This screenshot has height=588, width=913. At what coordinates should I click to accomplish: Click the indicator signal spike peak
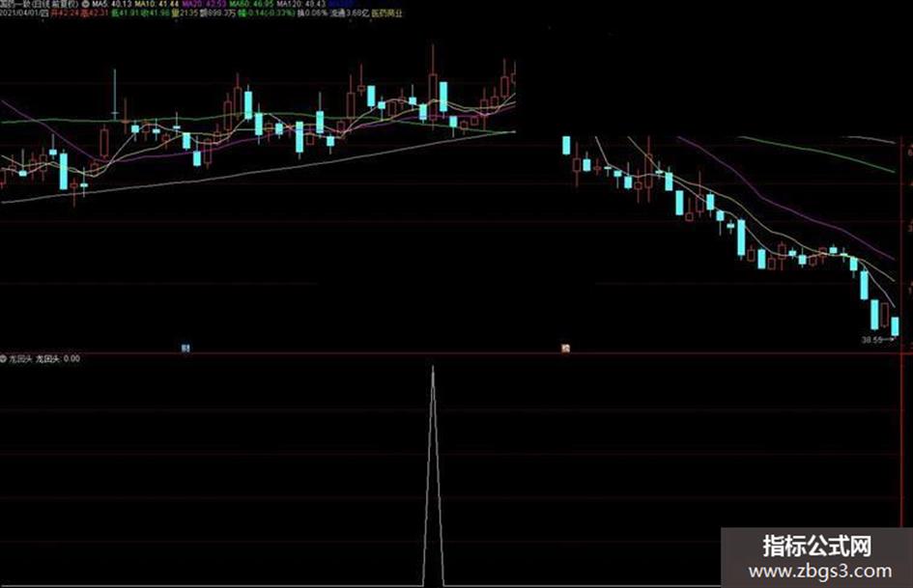433,368
